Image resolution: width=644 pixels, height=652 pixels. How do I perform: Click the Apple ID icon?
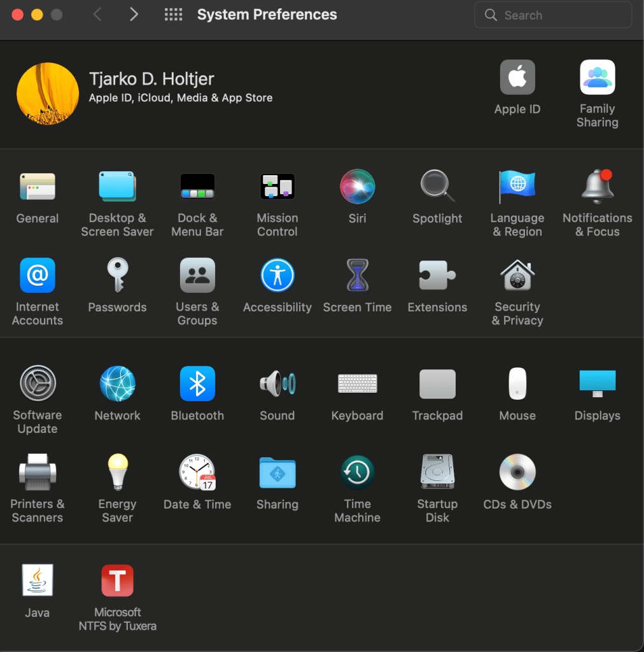click(x=517, y=78)
